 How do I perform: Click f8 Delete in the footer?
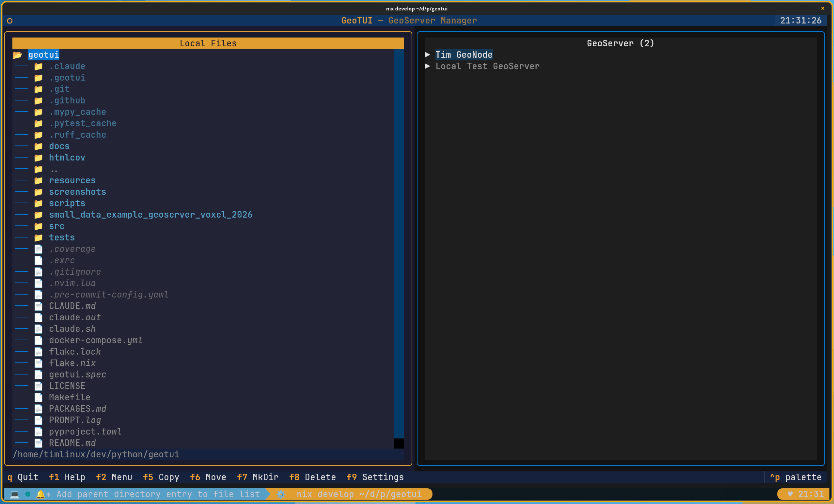pos(312,477)
